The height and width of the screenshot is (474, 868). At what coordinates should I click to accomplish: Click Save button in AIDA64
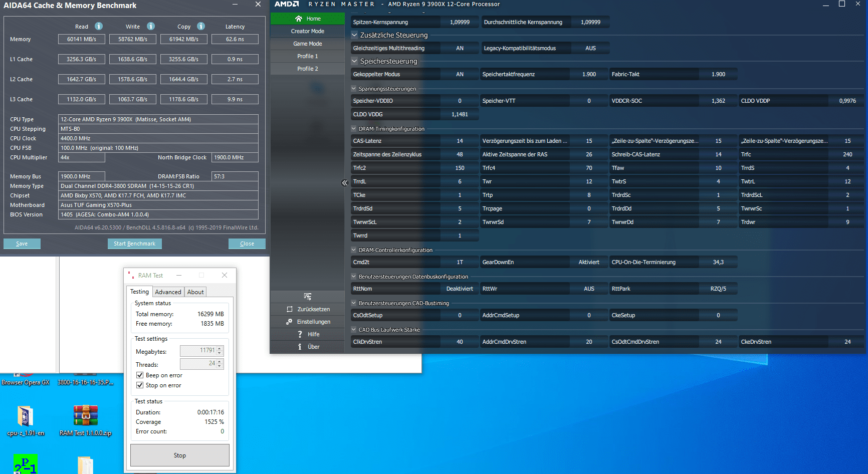pyautogui.click(x=22, y=244)
